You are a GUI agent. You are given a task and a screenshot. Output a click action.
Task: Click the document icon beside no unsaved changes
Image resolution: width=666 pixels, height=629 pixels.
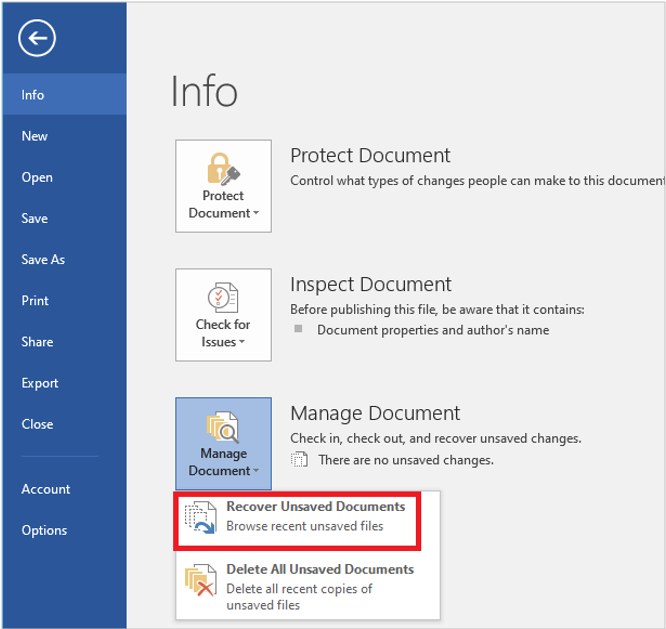[299, 460]
